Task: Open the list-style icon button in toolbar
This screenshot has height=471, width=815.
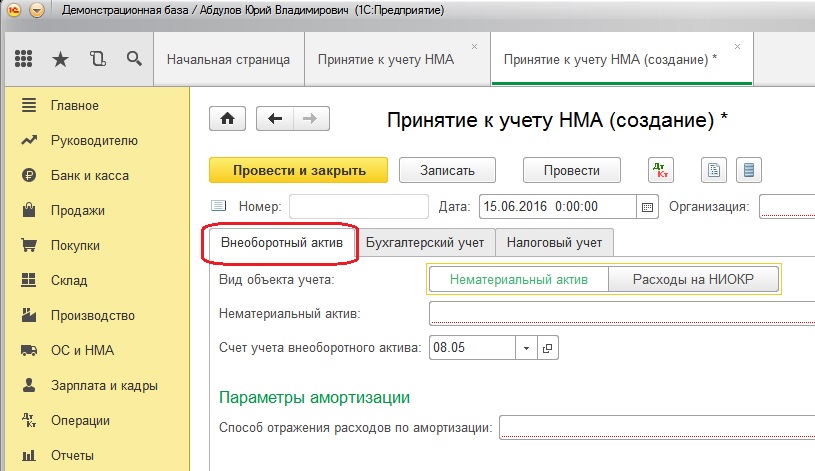Action: pos(748,170)
